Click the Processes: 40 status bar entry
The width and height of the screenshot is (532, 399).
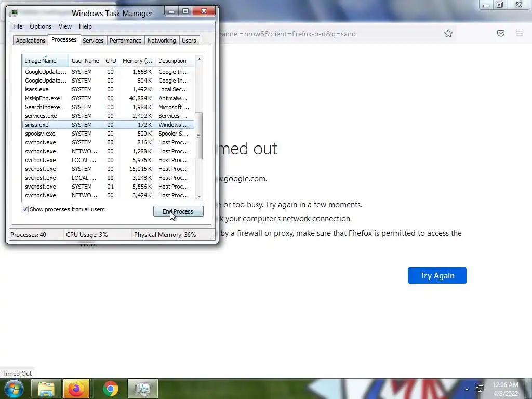point(28,234)
